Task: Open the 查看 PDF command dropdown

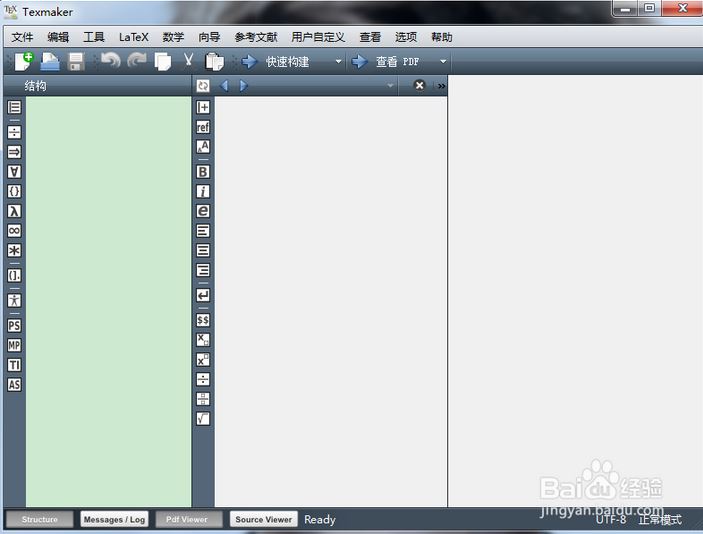Action: [x=443, y=62]
